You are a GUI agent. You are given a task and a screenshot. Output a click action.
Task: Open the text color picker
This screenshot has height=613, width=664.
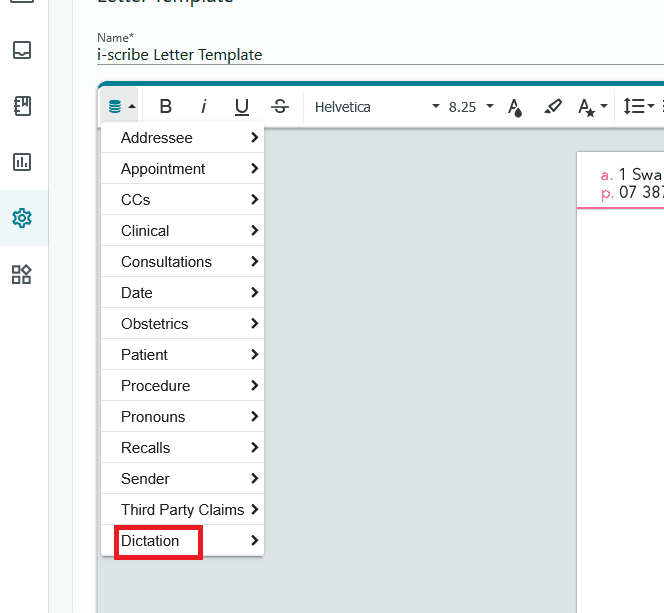(x=515, y=107)
